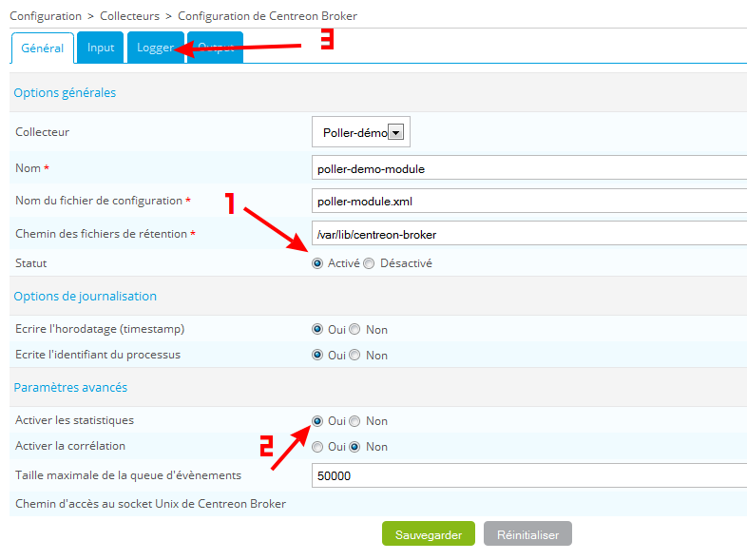Click the Sauvegarder button

pos(428,534)
